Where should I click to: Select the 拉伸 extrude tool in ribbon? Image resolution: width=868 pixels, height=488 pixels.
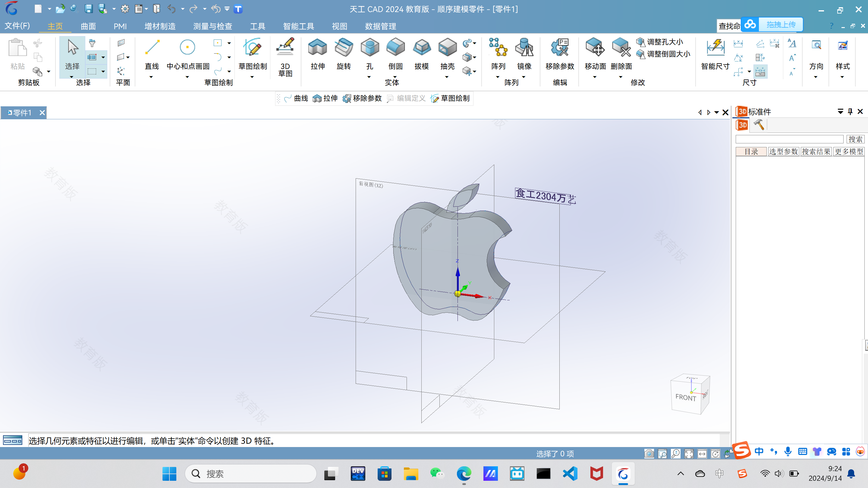(317, 54)
